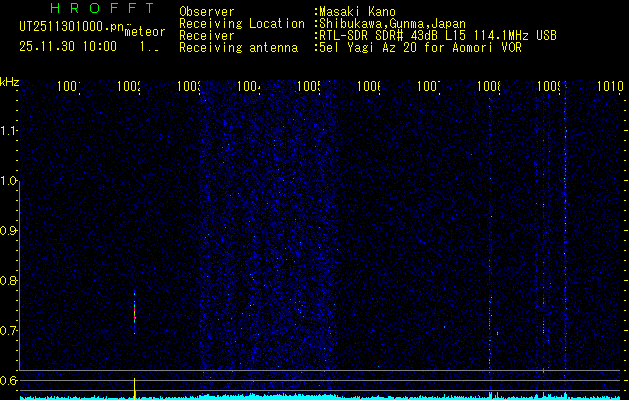Click the 0.8 frequency axis label
The image size is (629, 400).
click(x=8, y=280)
